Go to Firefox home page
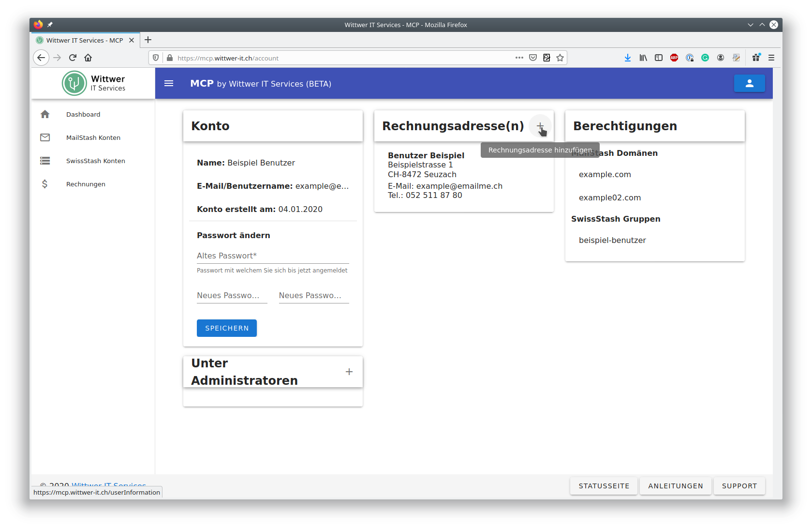The width and height of the screenshot is (812, 529). click(x=88, y=58)
